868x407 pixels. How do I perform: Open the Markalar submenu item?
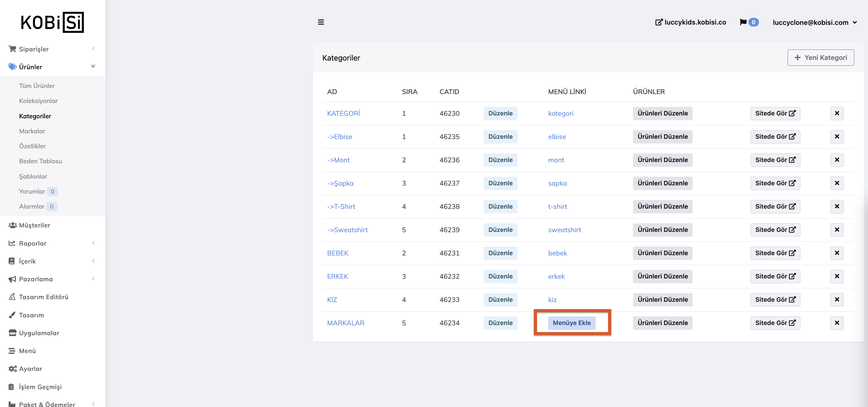coord(32,131)
